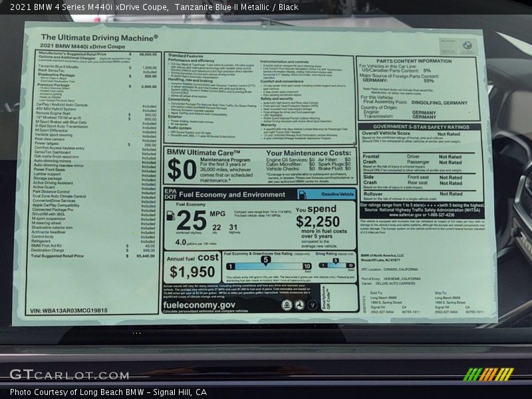Click the 'Active Driving Assistant' row

[x=94, y=184]
